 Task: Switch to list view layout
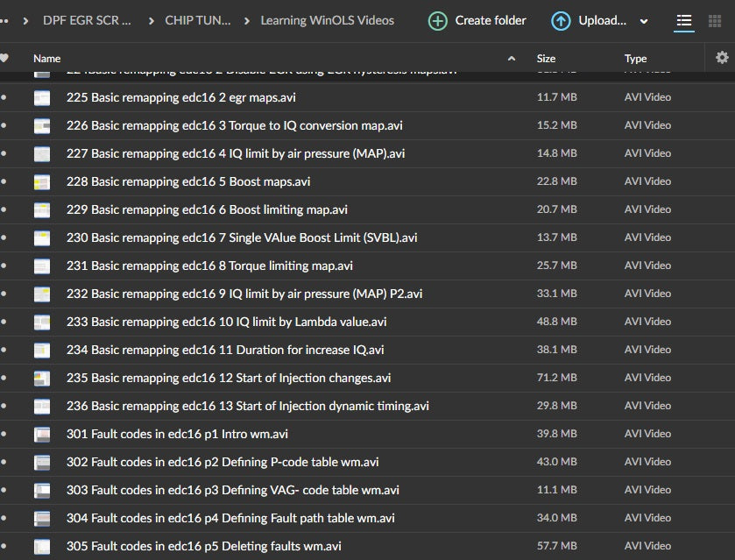pos(684,21)
